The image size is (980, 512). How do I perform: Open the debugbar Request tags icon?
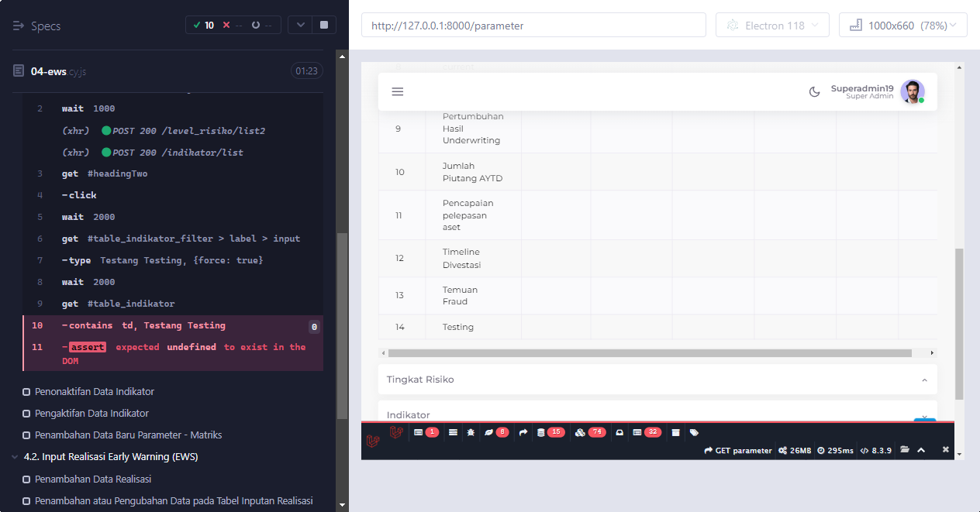694,432
